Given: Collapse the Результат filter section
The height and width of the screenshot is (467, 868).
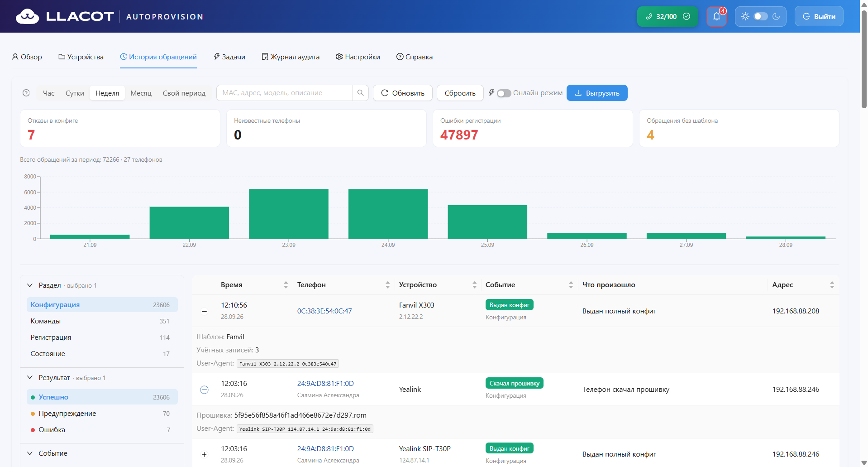Looking at the screenshot, I should pyautogui.click(x=30, y=378).
